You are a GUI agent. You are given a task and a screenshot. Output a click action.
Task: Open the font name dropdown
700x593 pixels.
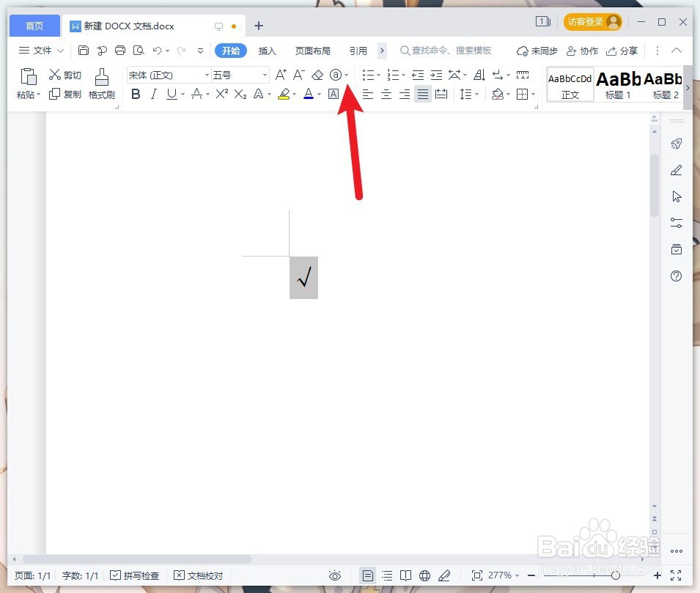click(x=206, y=74)
